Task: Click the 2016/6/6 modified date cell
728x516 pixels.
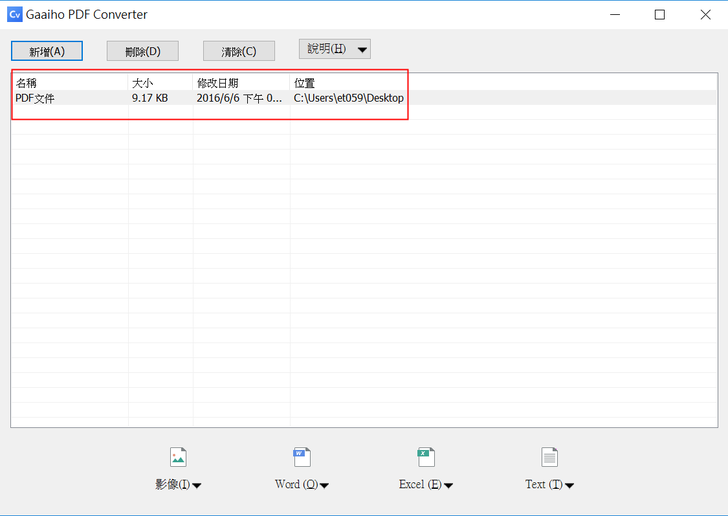Action: pyautogui.click(x=239, y=98)
